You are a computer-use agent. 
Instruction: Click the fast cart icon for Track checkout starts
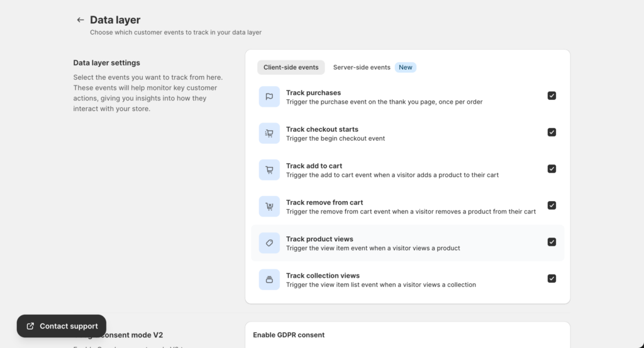click(269, 133)
